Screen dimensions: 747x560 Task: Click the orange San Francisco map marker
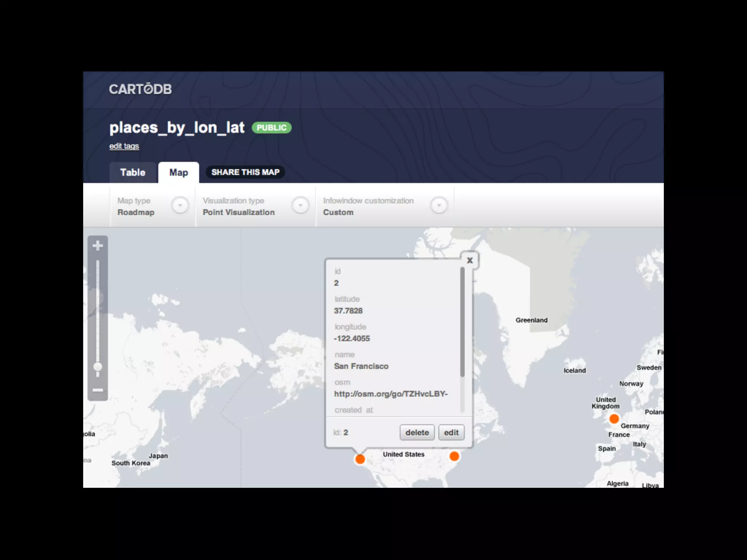pyautogui.click(x=360, y=459)
